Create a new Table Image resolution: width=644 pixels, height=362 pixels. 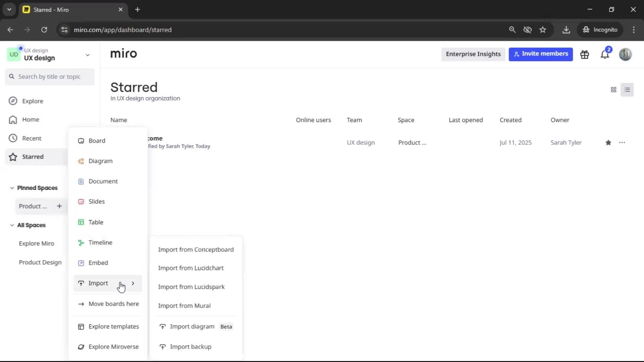(x=108, y=222)
